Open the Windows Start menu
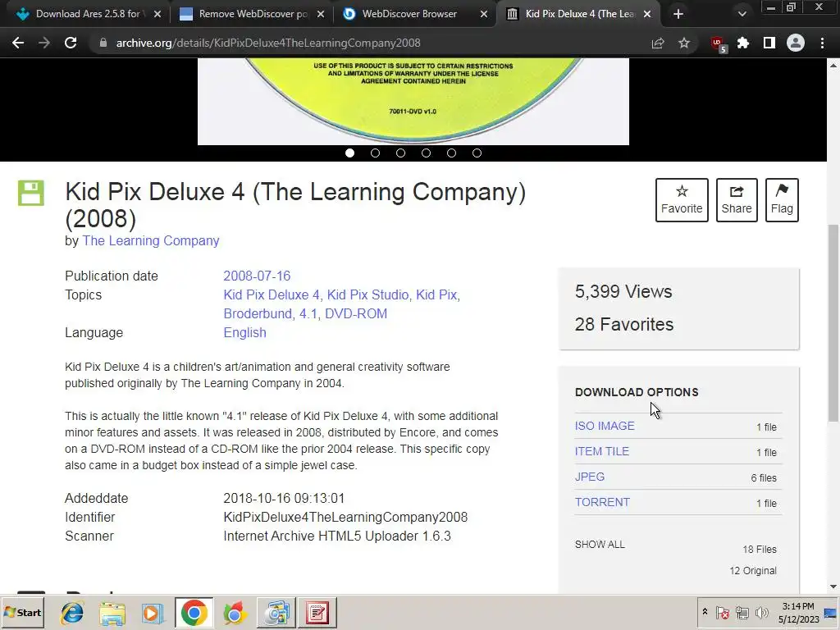Image resolution: width=840 pixels, height=630 pixels. pos(22,612)
